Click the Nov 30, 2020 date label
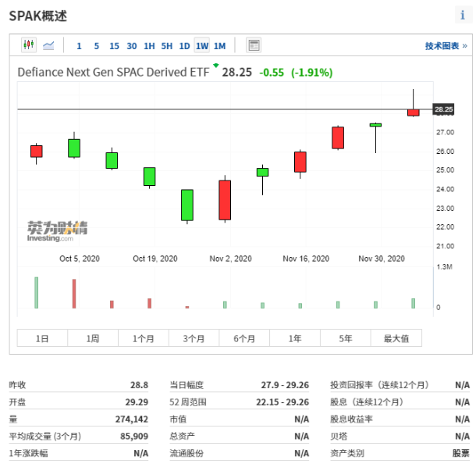Image resolution: width=476 pixels, height=464 pixels. (x=382, y=259)
